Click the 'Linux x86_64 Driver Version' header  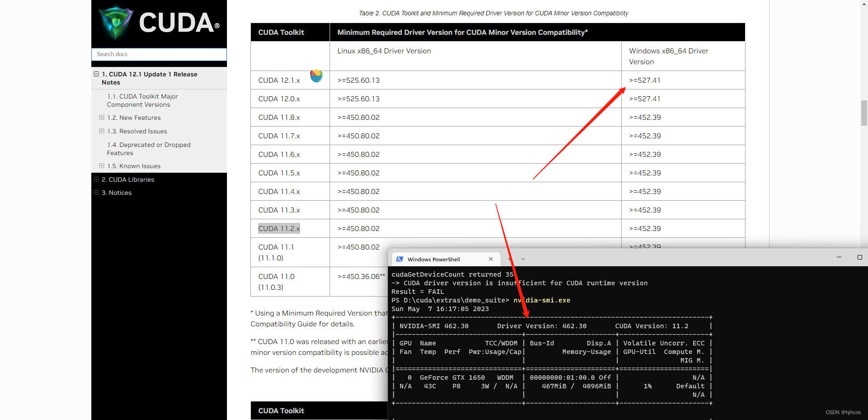tap(384, 51)
